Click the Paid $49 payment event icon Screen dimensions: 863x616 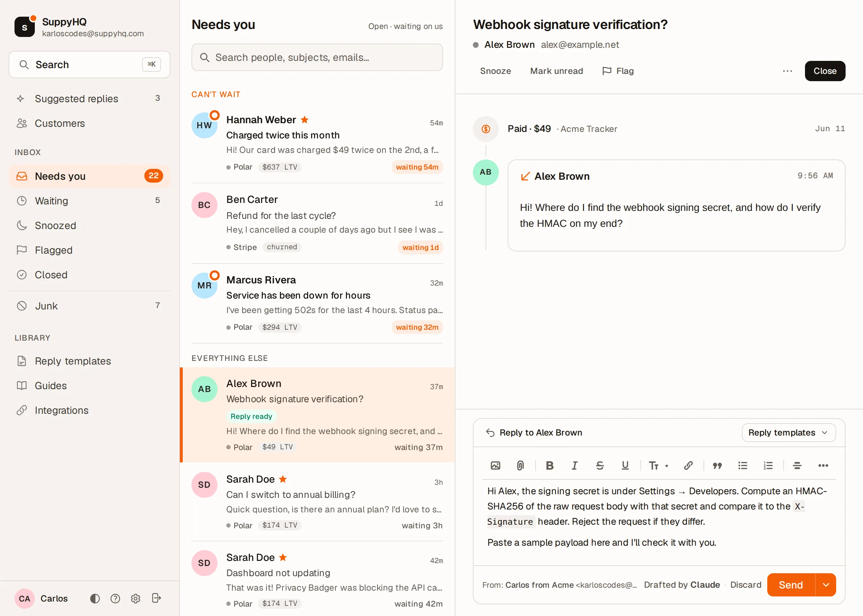[x=486, y=129]
